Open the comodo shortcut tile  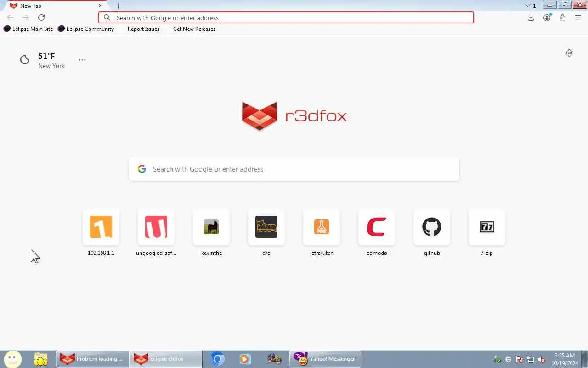coord(377,233)
